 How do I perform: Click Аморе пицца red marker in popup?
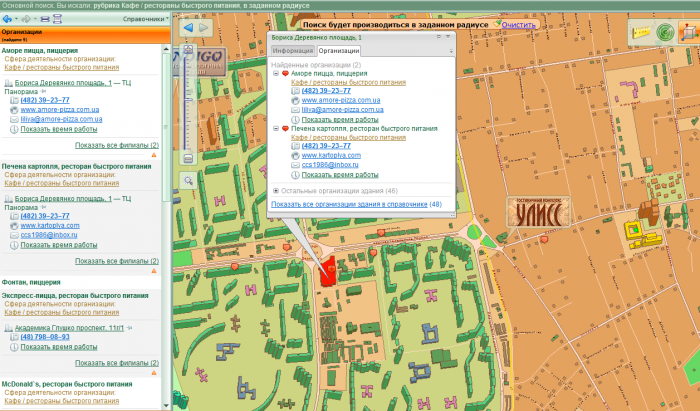point(285,74)
